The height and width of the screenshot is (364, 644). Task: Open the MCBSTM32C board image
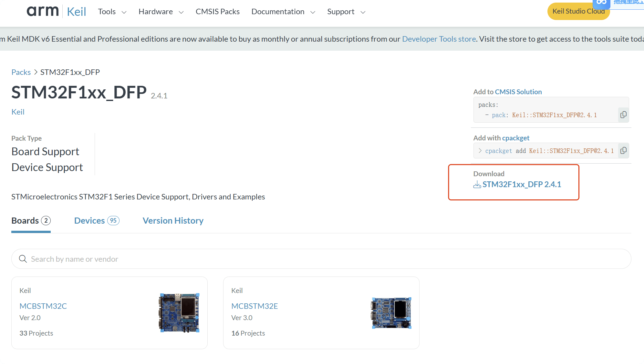(179, 313)
